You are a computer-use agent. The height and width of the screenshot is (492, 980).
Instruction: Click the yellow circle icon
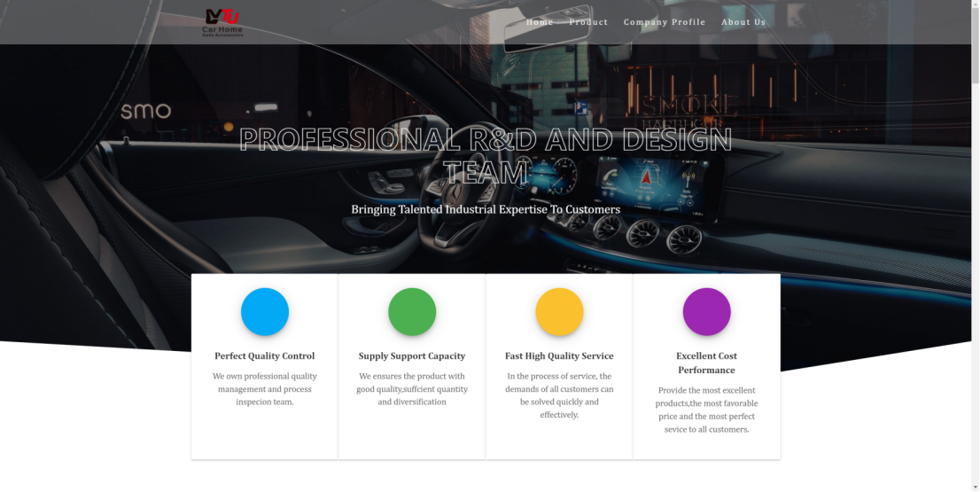pos(559,311)
